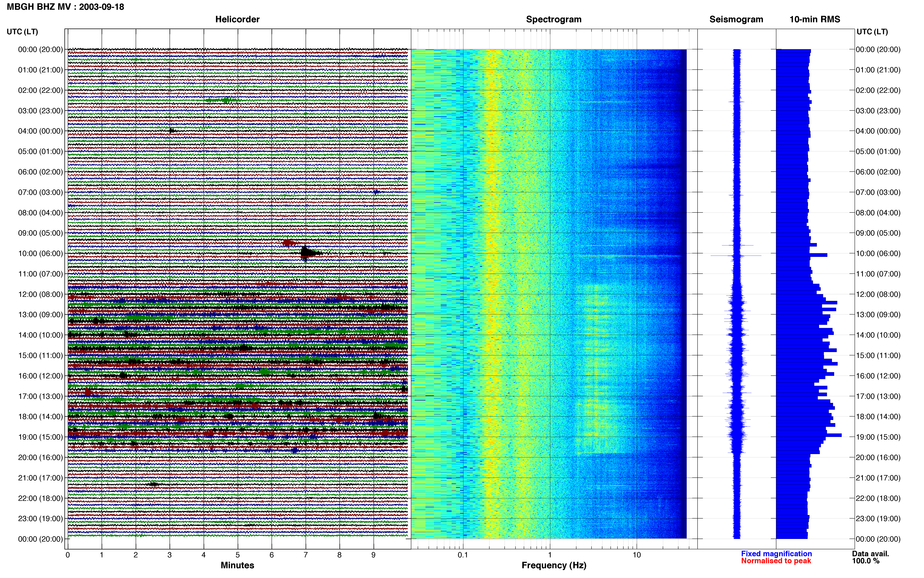924x578 pixels.
Task: Select the Helicorder panel heading
Action: [237, 20]
